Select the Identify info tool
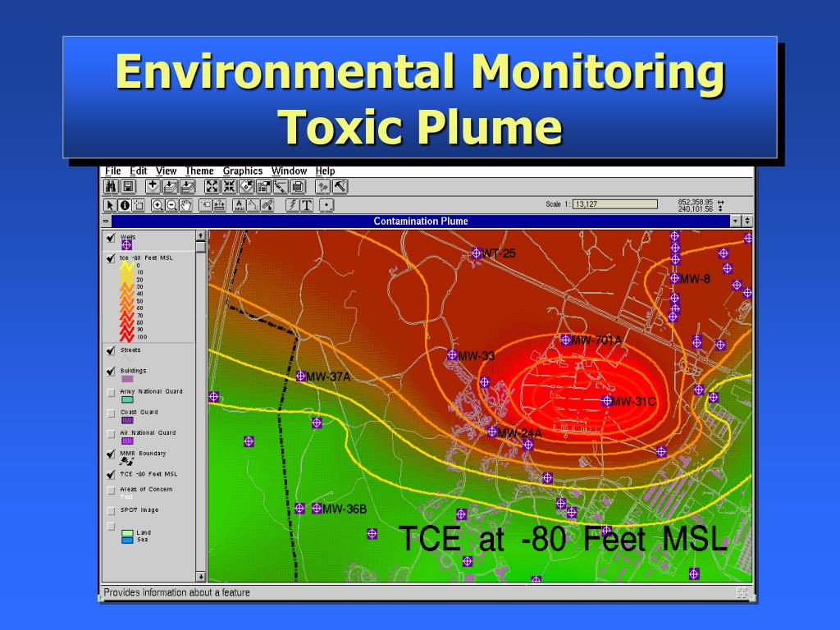The height and width of the screenshot is (630, 840). pyautogui.click(x=124, y=205)
